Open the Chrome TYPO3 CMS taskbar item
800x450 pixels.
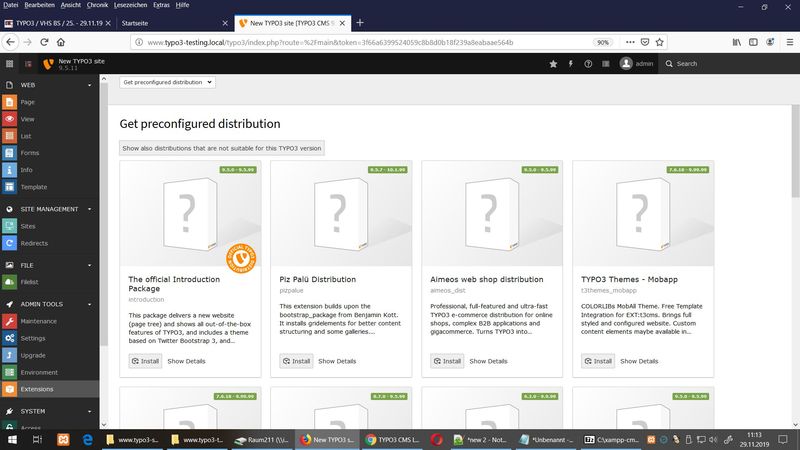click(x=393, y=439)
